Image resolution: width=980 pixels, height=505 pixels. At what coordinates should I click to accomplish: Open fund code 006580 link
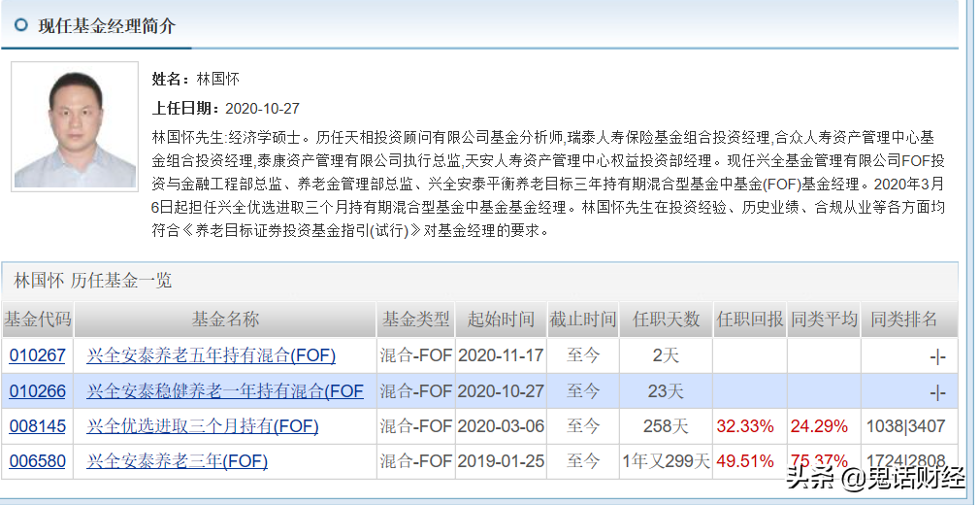(x=38, y=461)
